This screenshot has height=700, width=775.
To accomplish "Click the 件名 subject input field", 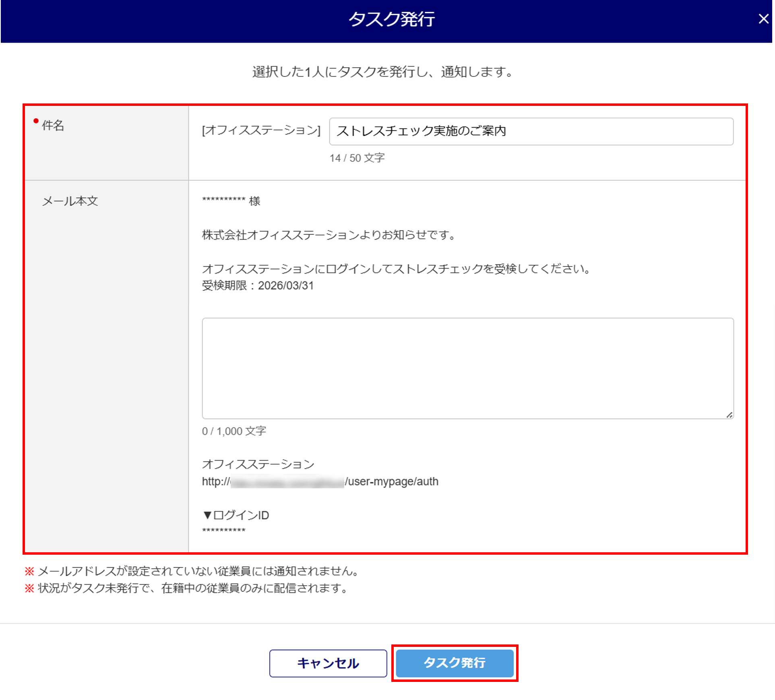I will tap(531, 131).
